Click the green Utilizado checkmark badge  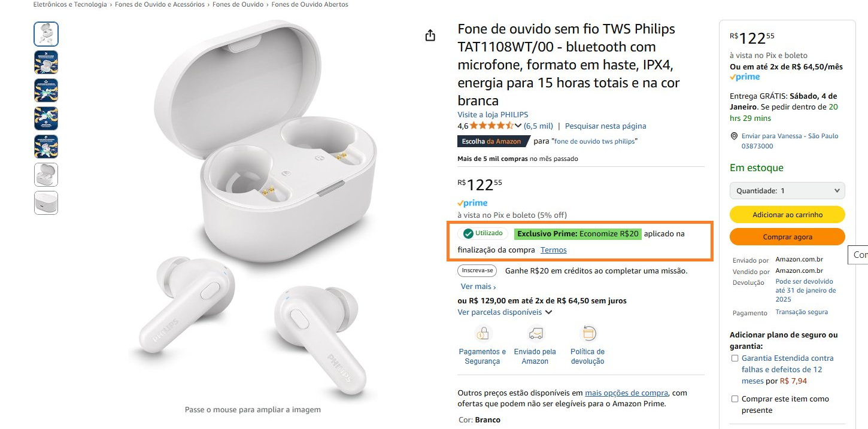pos(483,233)
